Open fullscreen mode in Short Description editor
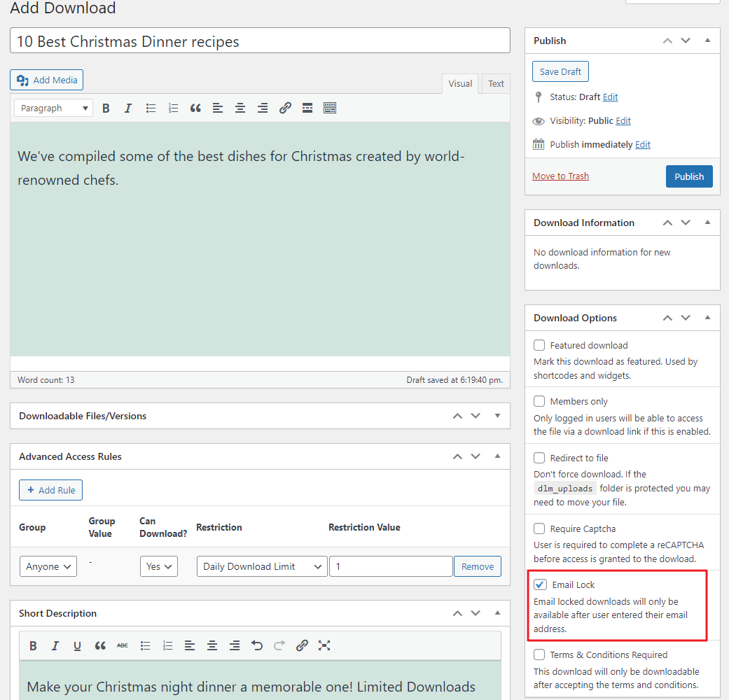 [324, 645]
